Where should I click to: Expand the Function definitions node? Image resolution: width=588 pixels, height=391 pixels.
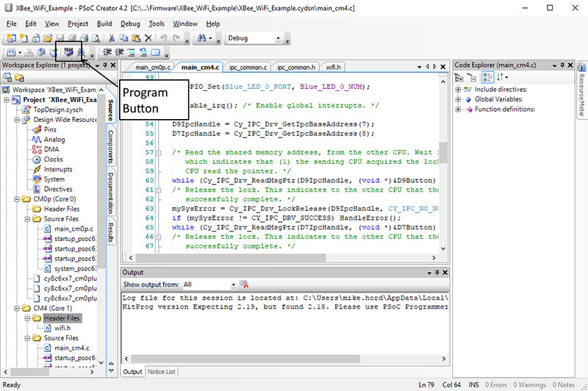click(458, 110)
